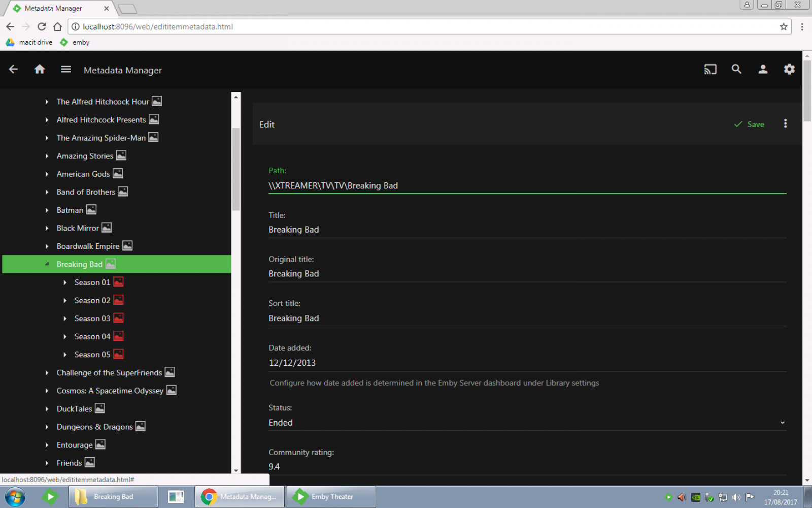Select Alfred Hitchcock Presents in the tree
The image size is (812, 508).
click(101, 119)
